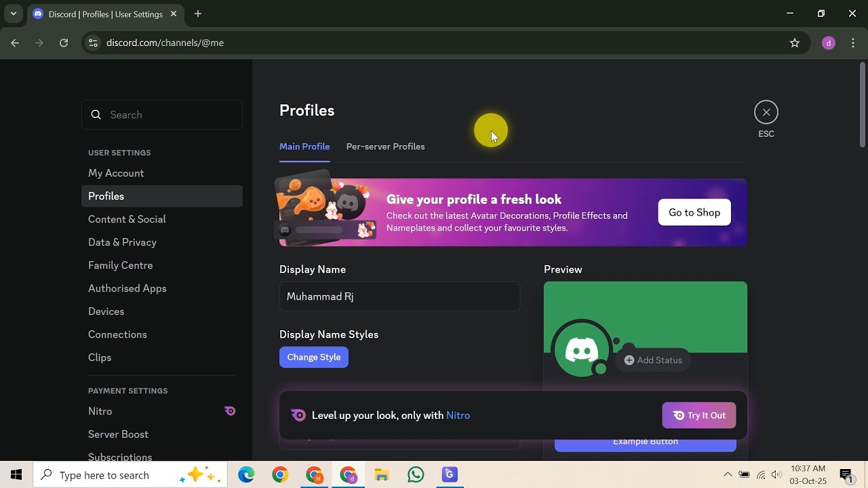Click the Windows taskbar search box
The width and height of the screenshot is (868, 488).
[x=130, y=475]
